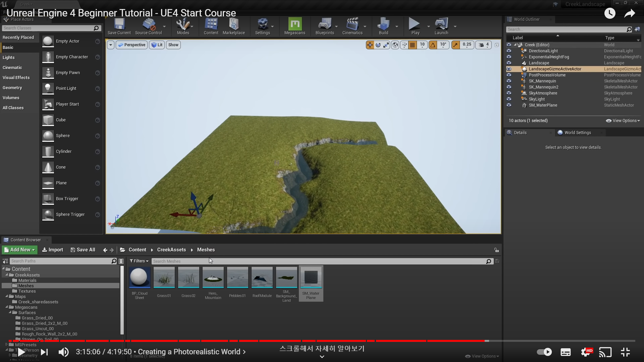Toggle grid snapping in viewport

413,45
